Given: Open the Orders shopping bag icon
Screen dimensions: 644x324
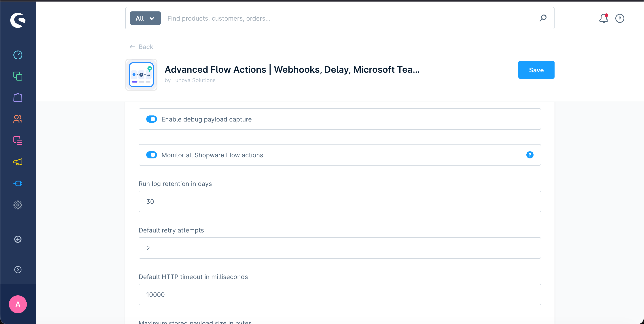Looking at the screenshot, I should point(18,98).
